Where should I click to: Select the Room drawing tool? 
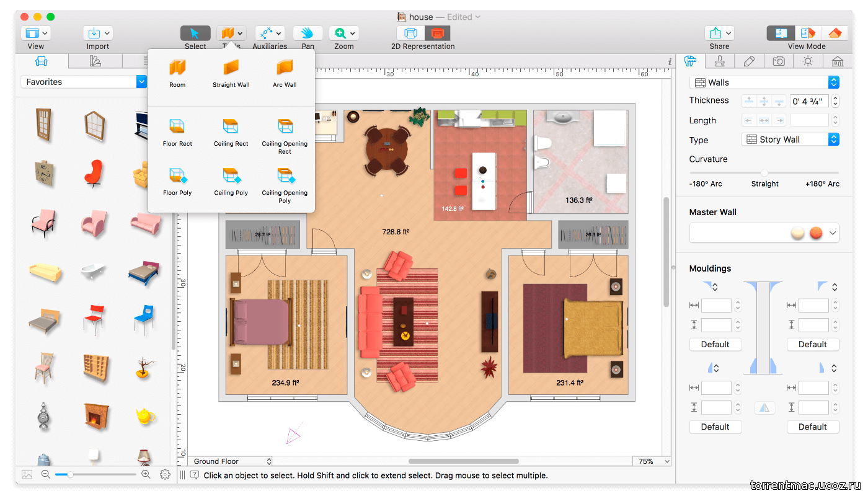click(177, 73)
